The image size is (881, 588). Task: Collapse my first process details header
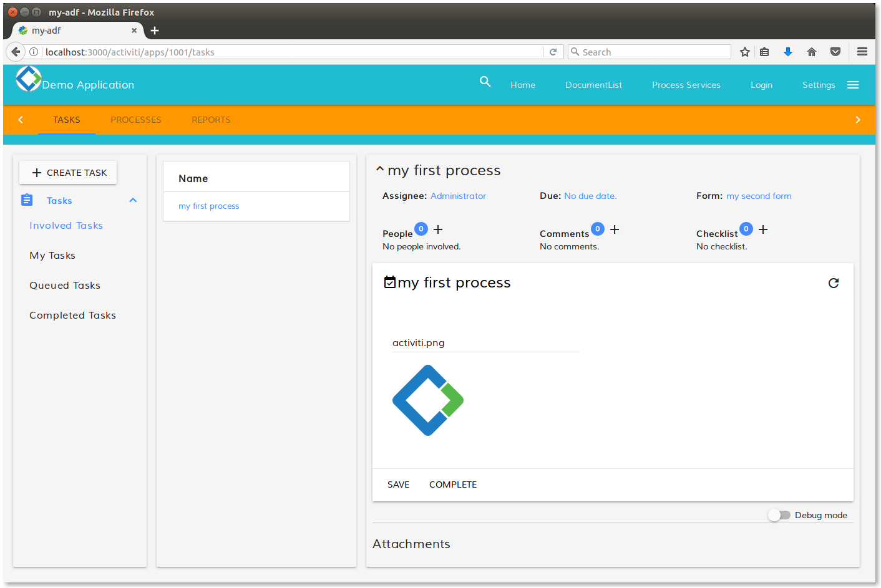(379, 169)
